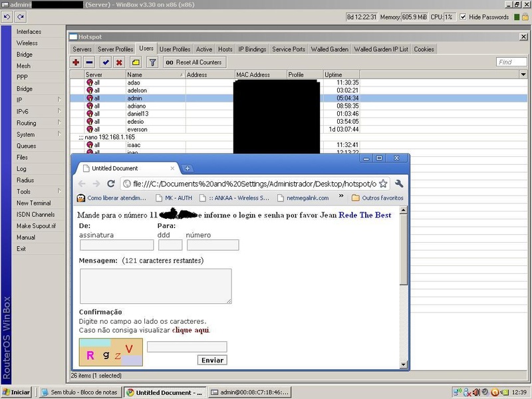Toggle the Hide Passwords checkbox

(x=463, y=17)
